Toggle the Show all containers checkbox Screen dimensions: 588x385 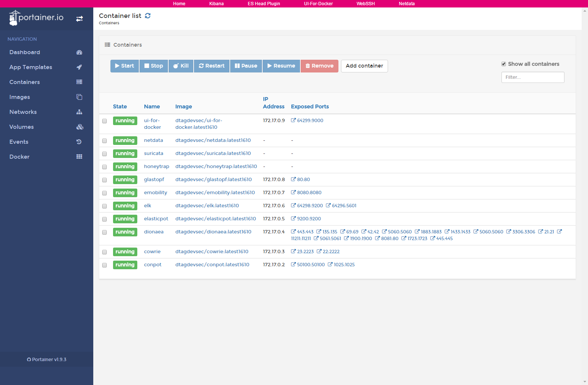pyautogui.click(x=504, y=64)
